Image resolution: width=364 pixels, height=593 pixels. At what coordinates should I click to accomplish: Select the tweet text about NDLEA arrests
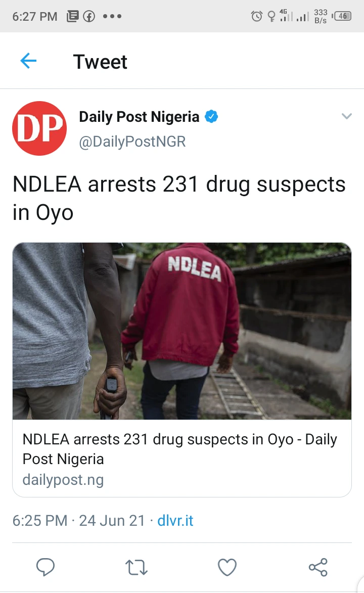point(179,198)
